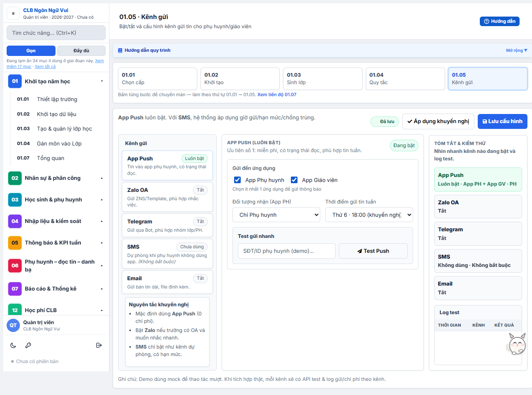This screenshot has width=532, height=395.
Task: Focus the Tìm chức năng search field
Action: (x=56, y=33)
